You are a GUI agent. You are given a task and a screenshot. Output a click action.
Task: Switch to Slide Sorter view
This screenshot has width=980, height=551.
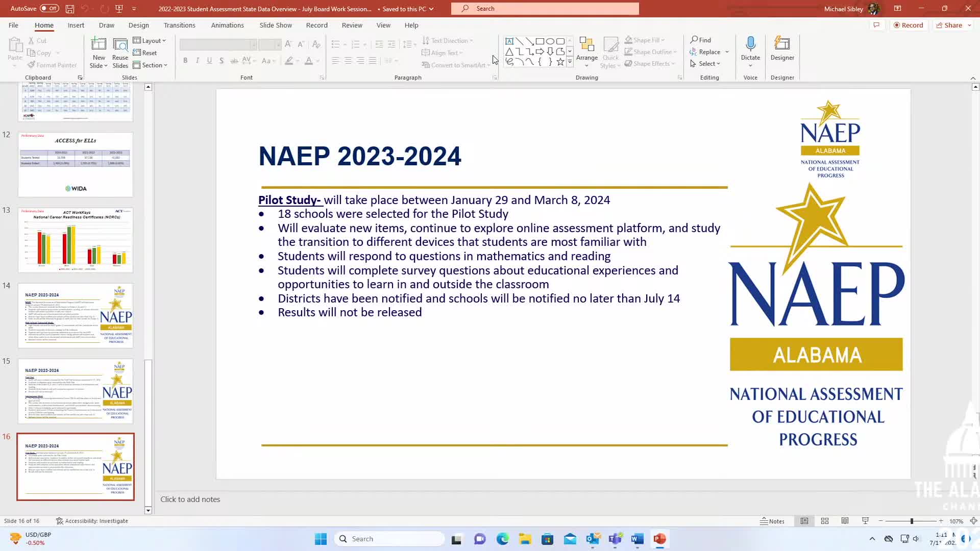point(825,521)
